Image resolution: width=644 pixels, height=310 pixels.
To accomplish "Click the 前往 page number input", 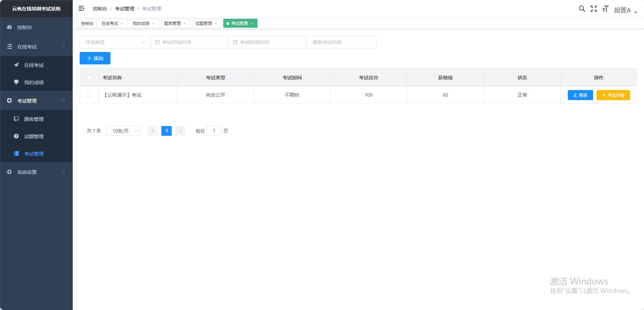I will 214,131.
